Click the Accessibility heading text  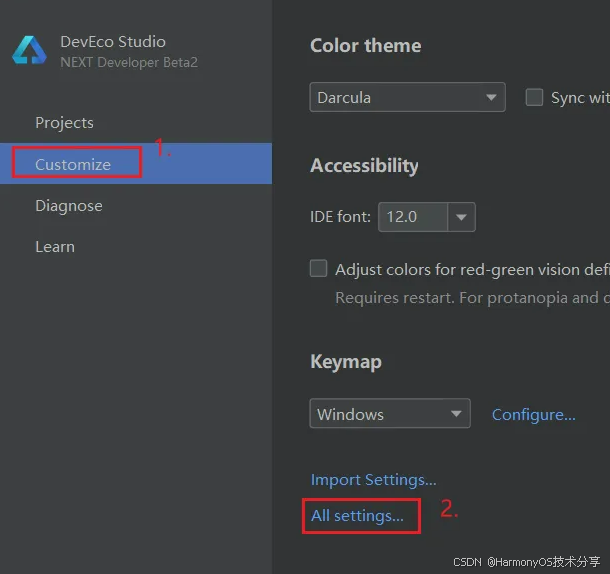point(364,166)
